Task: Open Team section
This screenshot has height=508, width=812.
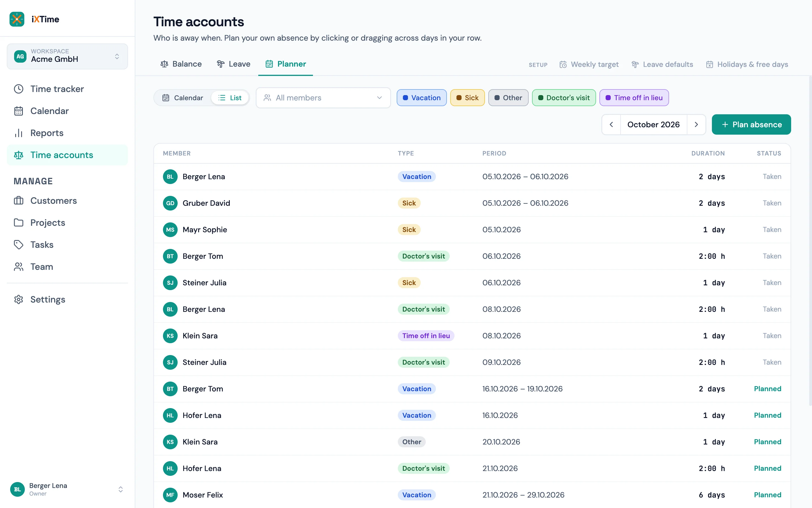Action: click(x=67, y=266)
